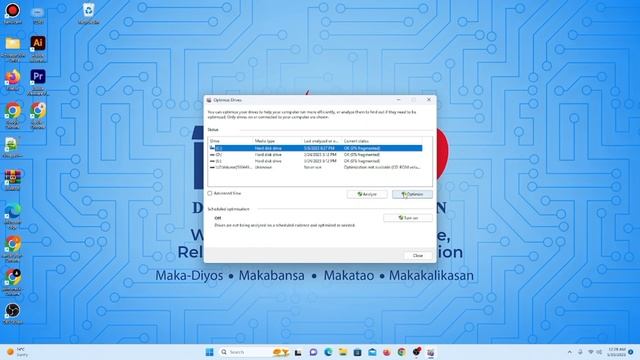Close the Optimize Drives dialog with Close button
The width and height of the screenshot is (640, 360).
pos(418,256)
